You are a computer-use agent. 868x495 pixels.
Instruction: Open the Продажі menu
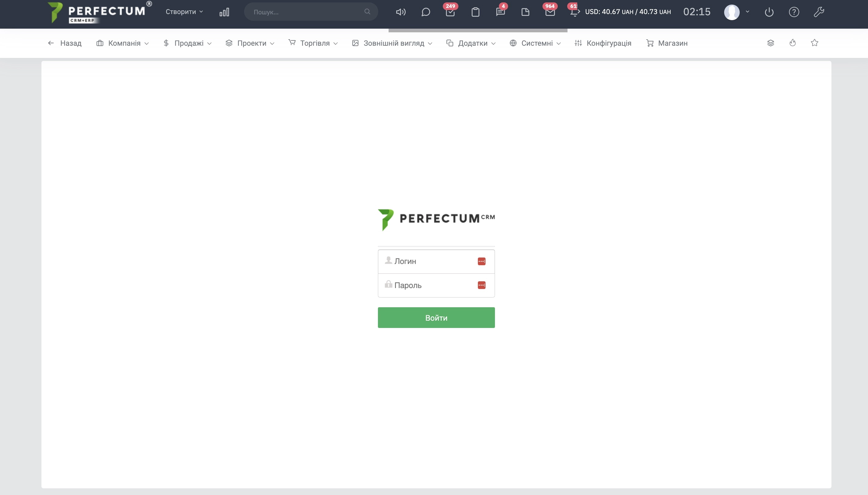(187, 43)
